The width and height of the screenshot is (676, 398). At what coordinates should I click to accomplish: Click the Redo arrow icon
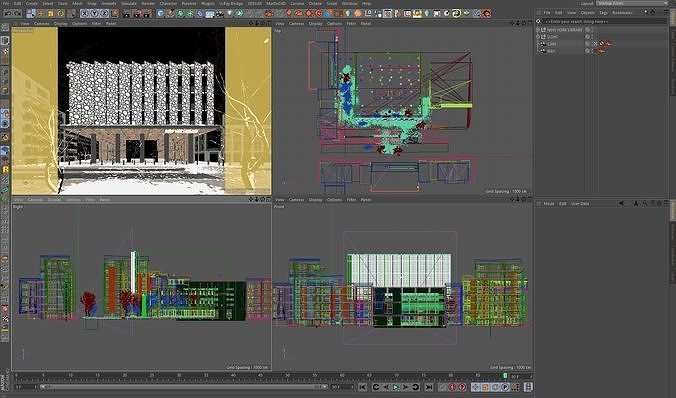click(18, 14)
